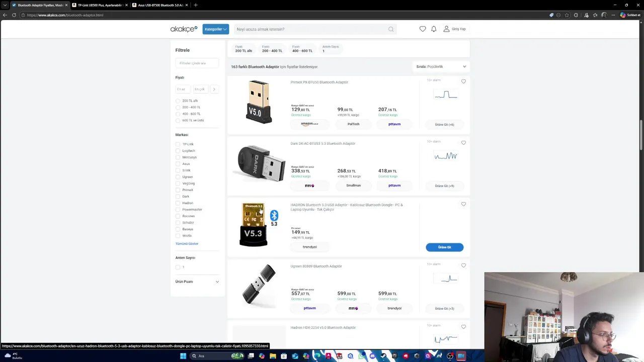
Task: Click Ürüne Git (+9) for Dark adapter
Action: (445, 186)
